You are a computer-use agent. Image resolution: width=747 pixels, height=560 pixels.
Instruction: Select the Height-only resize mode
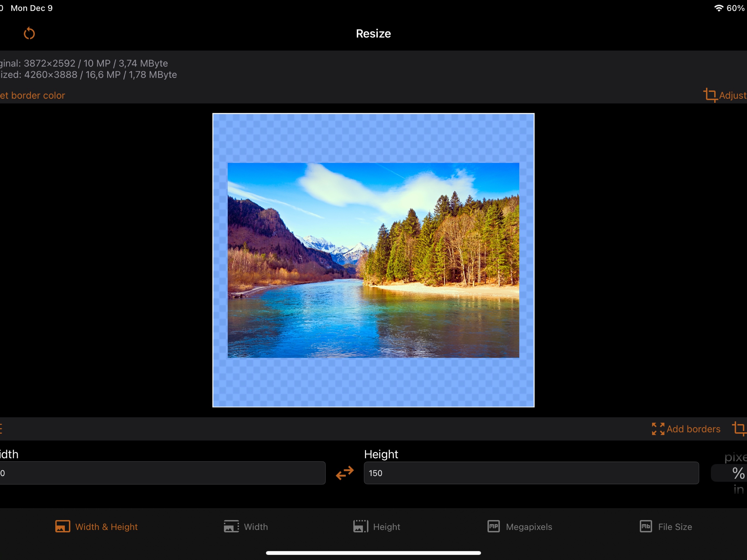click(x=377, y=526)
